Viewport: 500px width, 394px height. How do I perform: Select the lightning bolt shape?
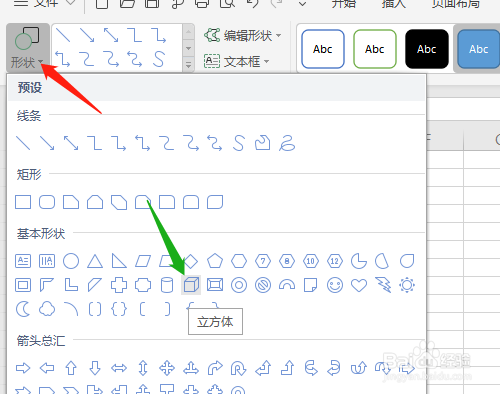383,285
